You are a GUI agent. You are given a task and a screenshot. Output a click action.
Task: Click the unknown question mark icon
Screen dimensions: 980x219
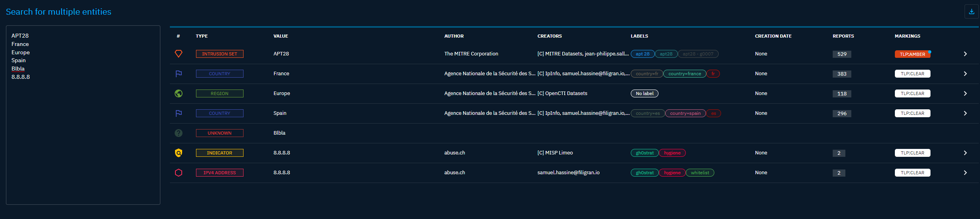pyautogui.click(x=179, y=133)
